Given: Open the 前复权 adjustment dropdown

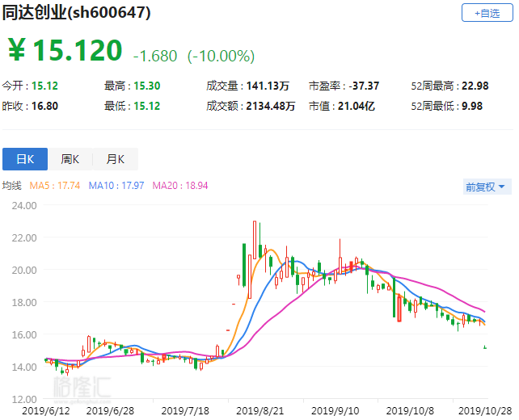Looking at the screenshot, I should pyautogui.click(x=487, y=187).
